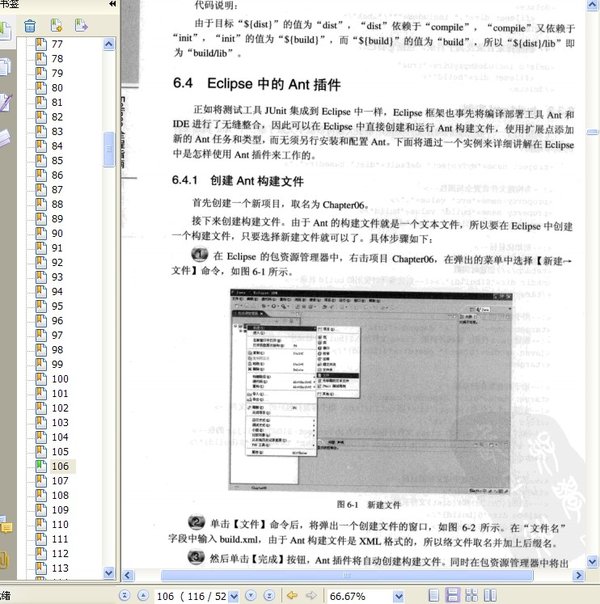The height and width of the screenshot is (604, 600).
Task: Click the zoom field showing 66.67%
Action: click(x=361, y=596)
